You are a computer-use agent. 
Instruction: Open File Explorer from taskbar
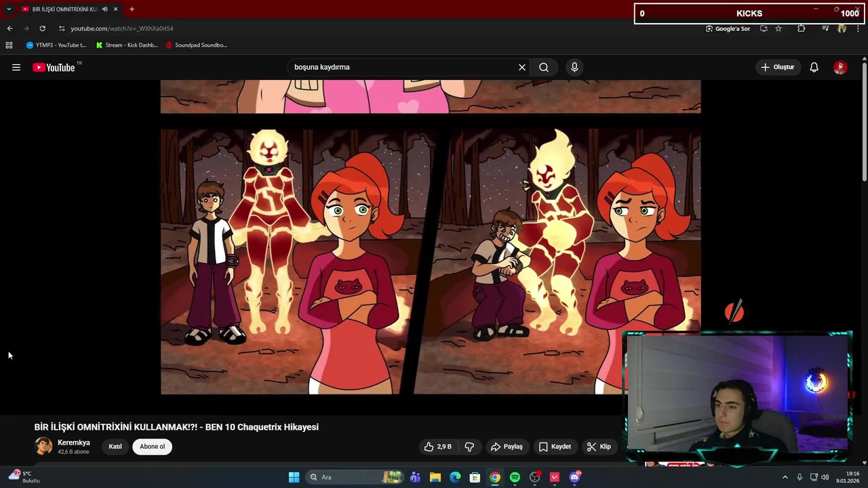click(435, 477)
